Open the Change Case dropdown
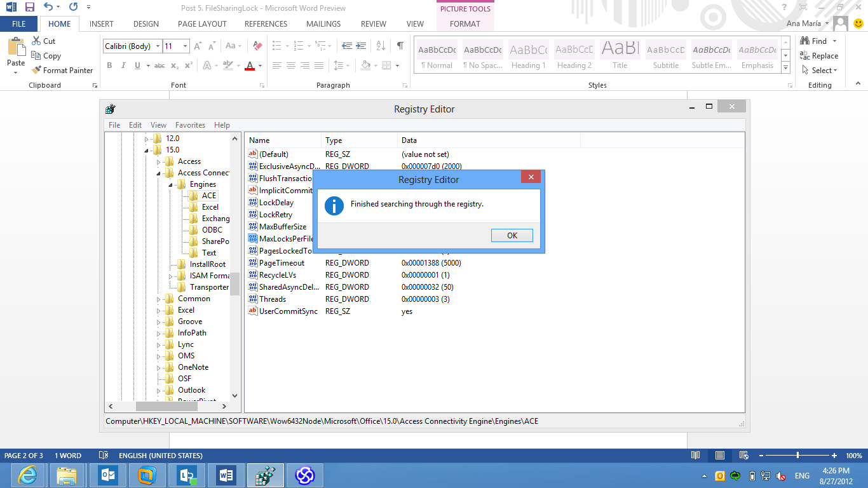The width and height of the screenshot is (868, 488). point(233,46)
